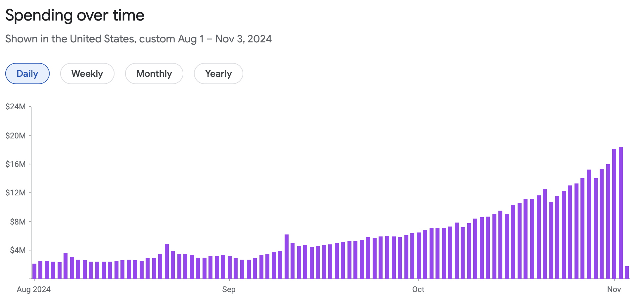This screenshot has width=644, height=306.
Task: Click the $24M y-axis label
Action: coord(16,107)
